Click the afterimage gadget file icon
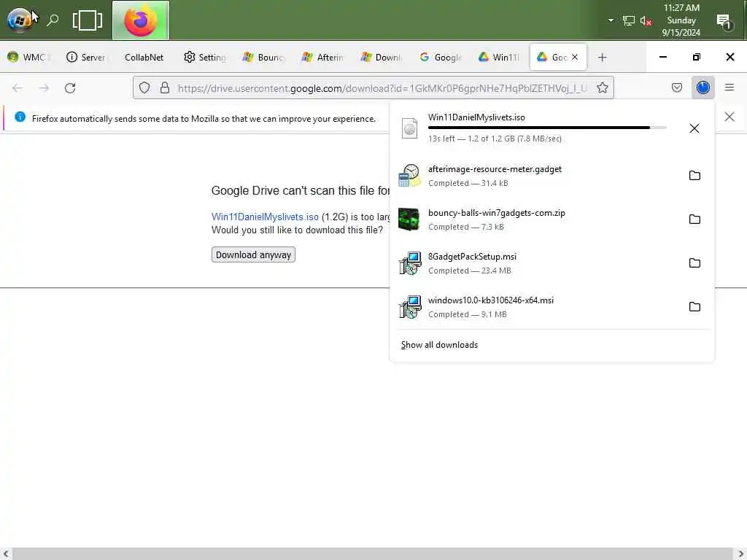Viewport: 747px width, 560px height. tap(410, 175)
